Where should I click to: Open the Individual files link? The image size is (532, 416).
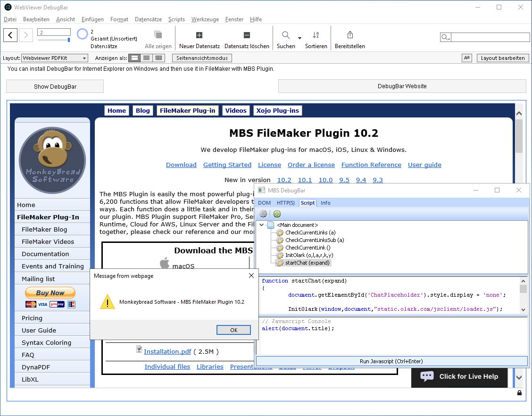167,367
